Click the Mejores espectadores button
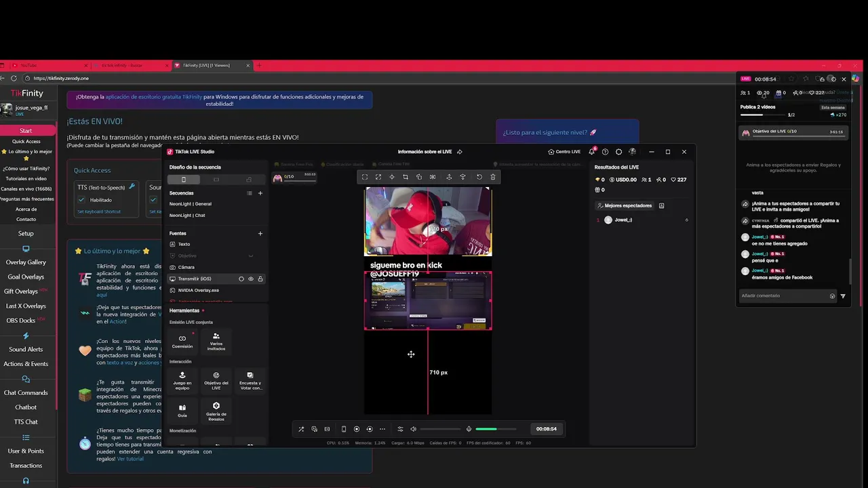This screenshot has width=868, height=488. [x=624, y=205]
